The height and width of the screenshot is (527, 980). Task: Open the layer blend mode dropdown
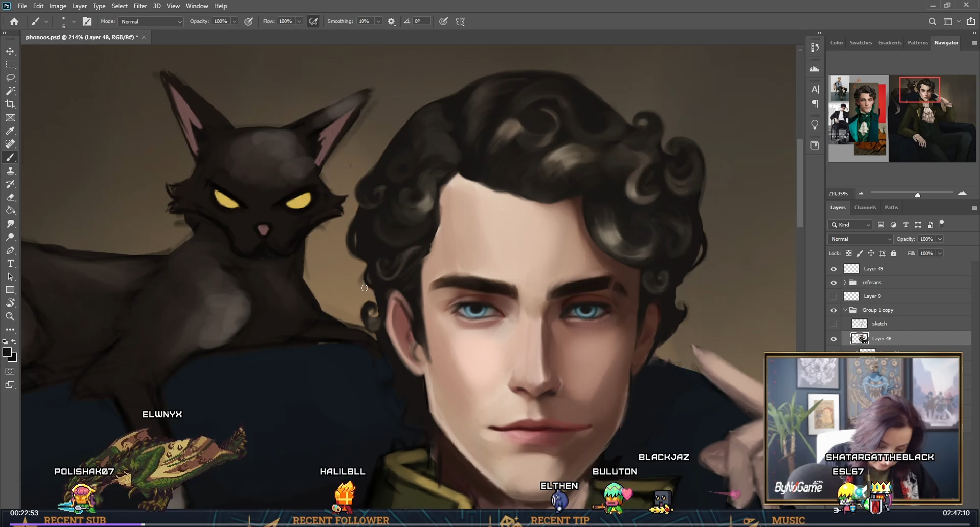pyautogui.click(x=860, y=239)
